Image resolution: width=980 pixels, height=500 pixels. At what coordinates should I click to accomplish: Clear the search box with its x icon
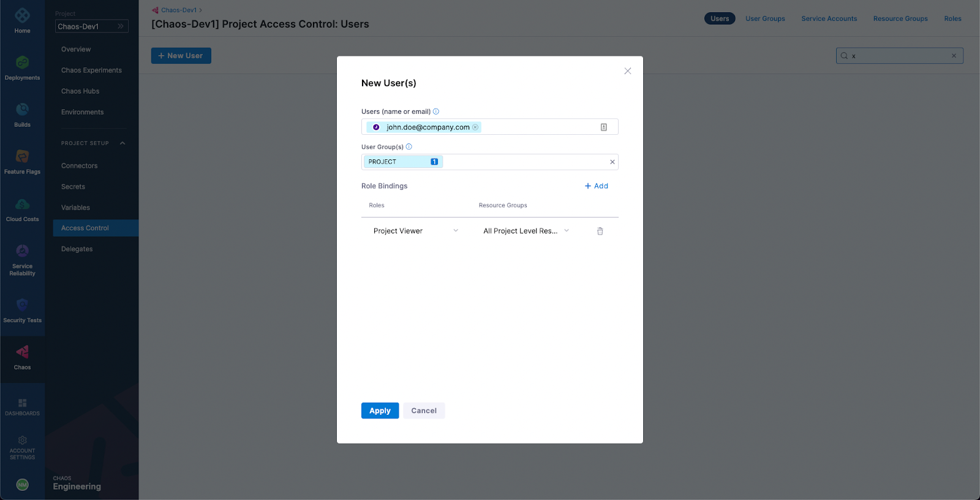[x=954, y=56]
